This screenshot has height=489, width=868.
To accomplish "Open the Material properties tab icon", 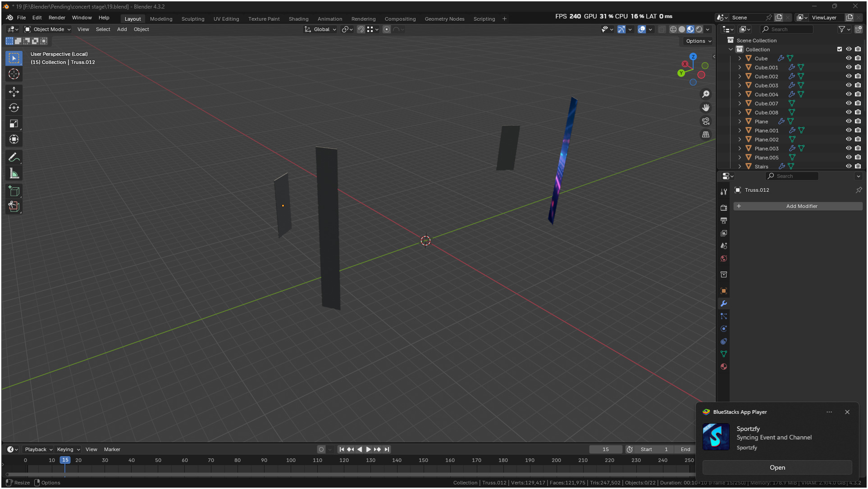I will 724,367.
